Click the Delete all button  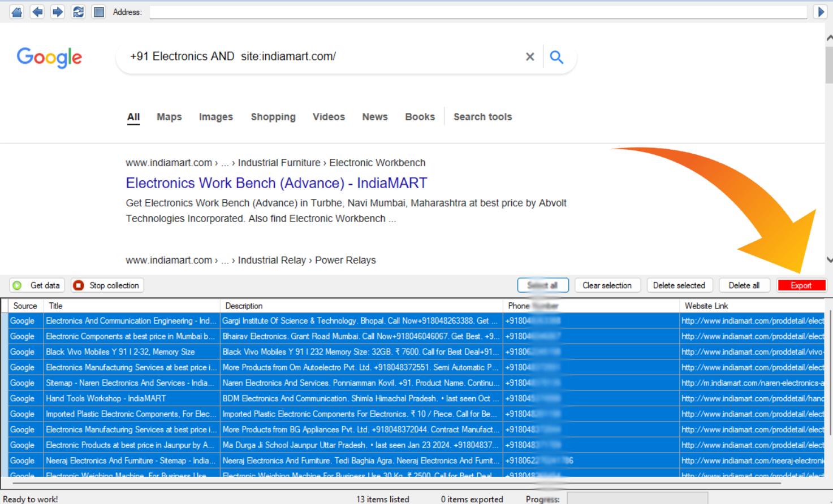pos(744,285)
